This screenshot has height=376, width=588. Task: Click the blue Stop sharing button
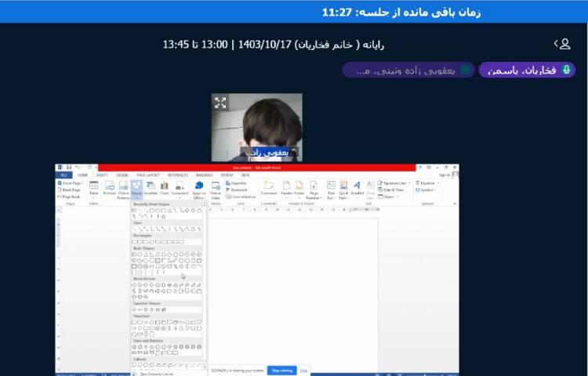(x=281, y=371)
